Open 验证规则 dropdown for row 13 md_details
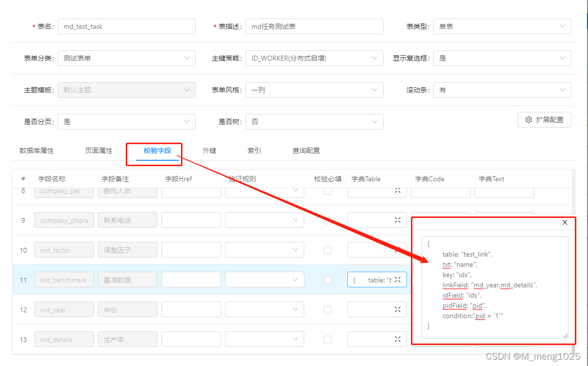 [265, 339]
